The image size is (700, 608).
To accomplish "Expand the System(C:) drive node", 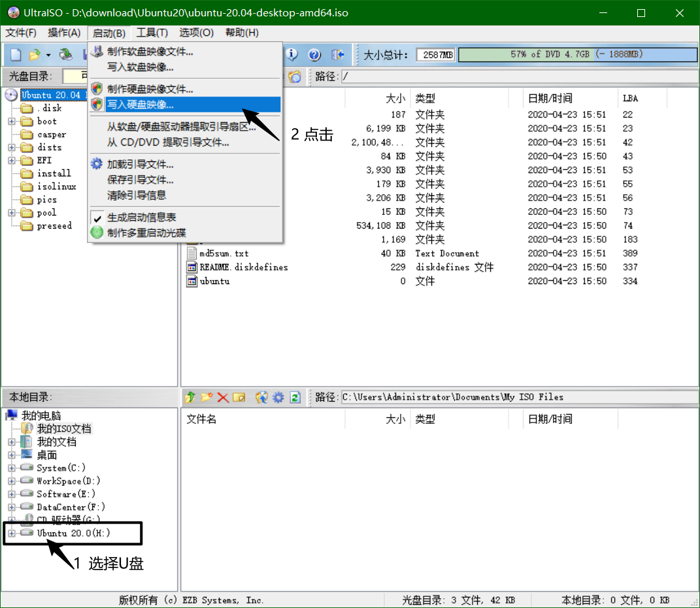I will (12, 468).
